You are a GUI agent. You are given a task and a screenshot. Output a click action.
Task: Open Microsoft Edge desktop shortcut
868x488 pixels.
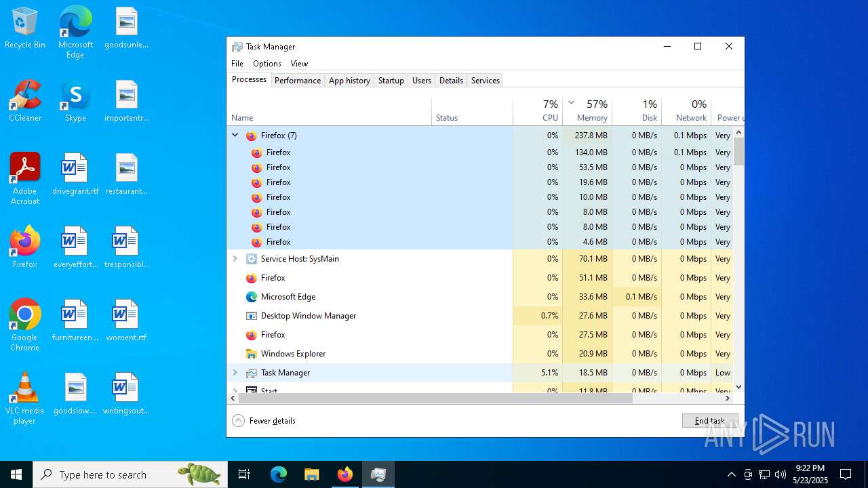tap(75, 33)
